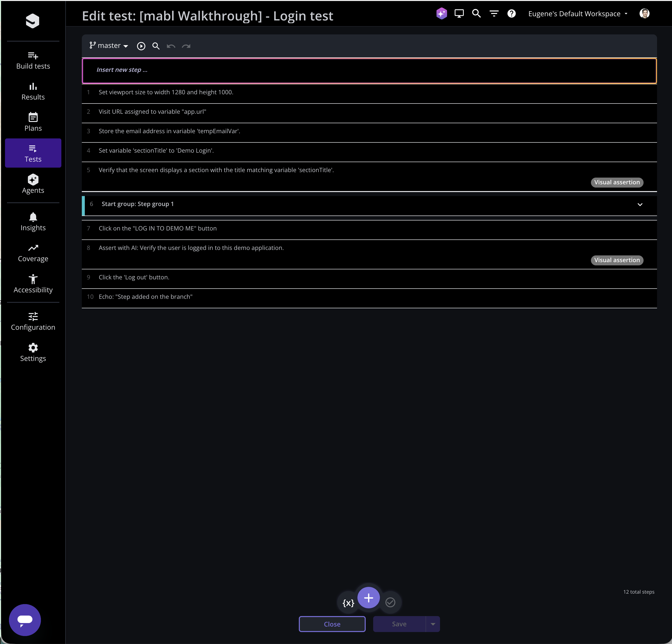Screen dimensions: 672x644
Task: Open the Save options dropdown arrow
Action: click(433, 624)
